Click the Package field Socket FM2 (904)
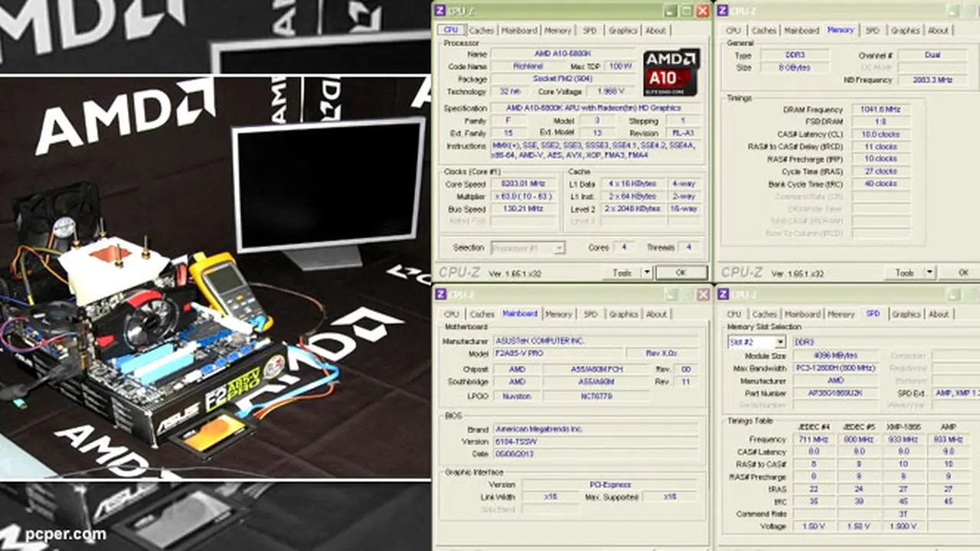The width and height of the screenshot is (980, 551). (563, 79)
